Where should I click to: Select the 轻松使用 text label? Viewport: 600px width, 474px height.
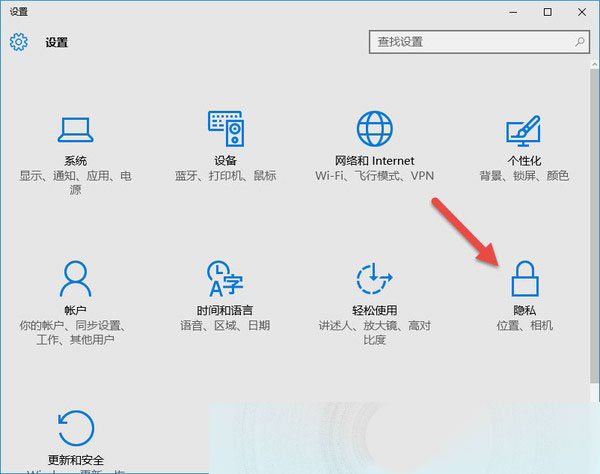(374, 310)
